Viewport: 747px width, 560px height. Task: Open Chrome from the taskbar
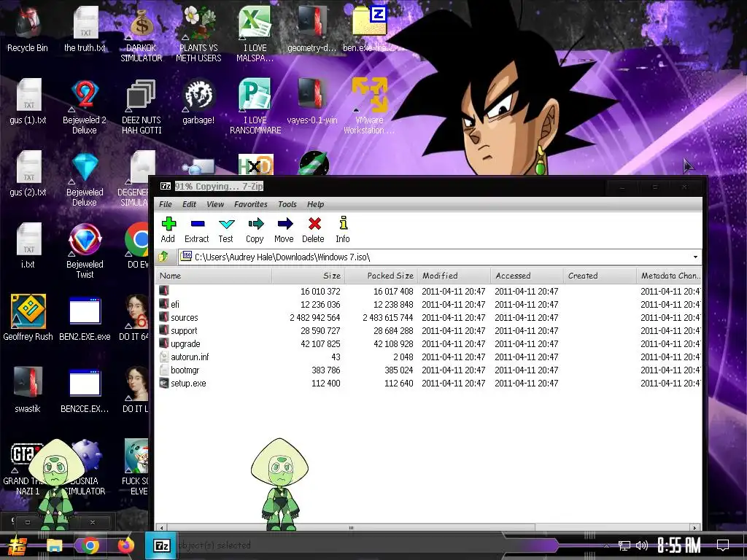tap(90, 545)
